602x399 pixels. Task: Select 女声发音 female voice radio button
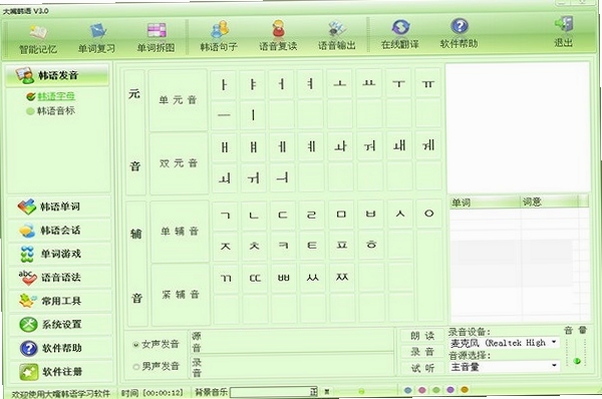[x=136, y=345]
